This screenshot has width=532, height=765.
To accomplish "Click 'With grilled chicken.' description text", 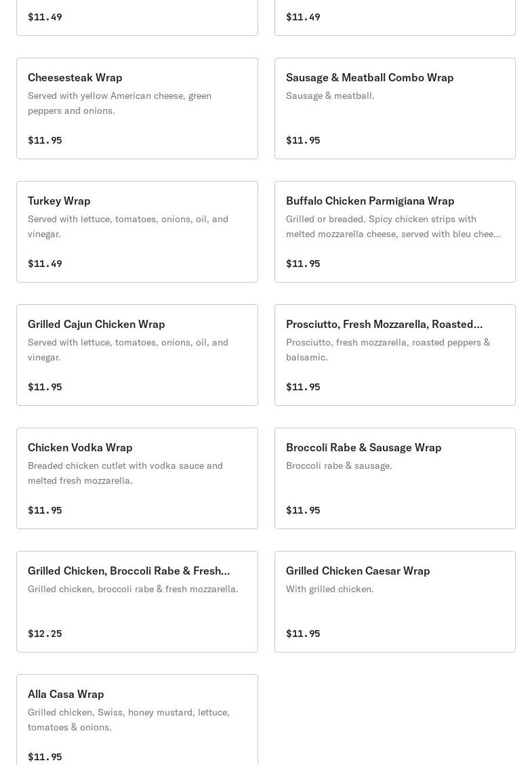I will 330,589.
